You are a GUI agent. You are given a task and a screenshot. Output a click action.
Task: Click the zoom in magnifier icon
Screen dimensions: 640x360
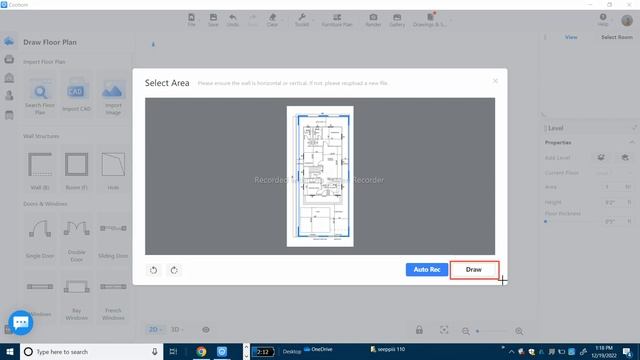click(x=519, y=331)
